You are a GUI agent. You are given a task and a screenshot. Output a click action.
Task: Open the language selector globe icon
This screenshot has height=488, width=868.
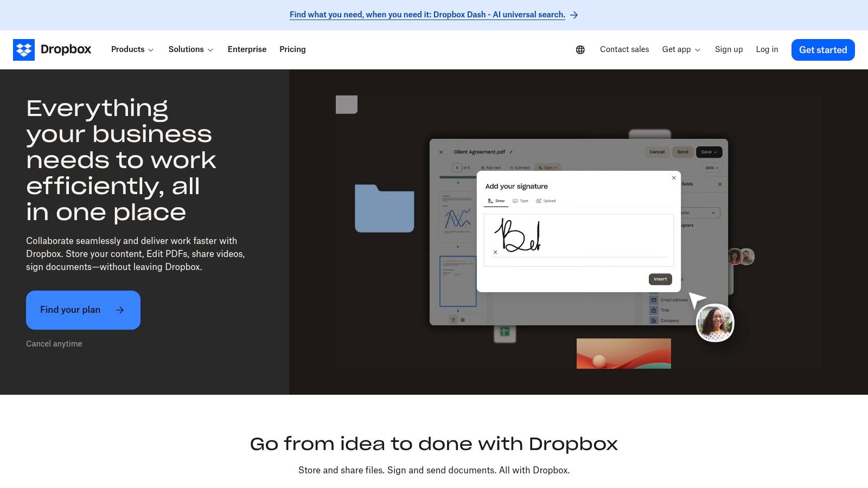[x=580, y=50]
